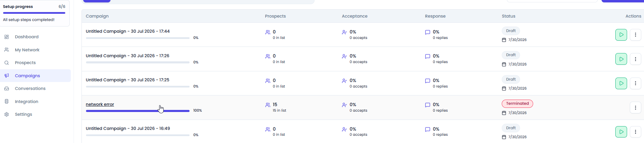The image size is (644, 143).
Task: Open Untitled Campaign 30 Jul 2026 17:25
Action: click(x=127, y=80)
